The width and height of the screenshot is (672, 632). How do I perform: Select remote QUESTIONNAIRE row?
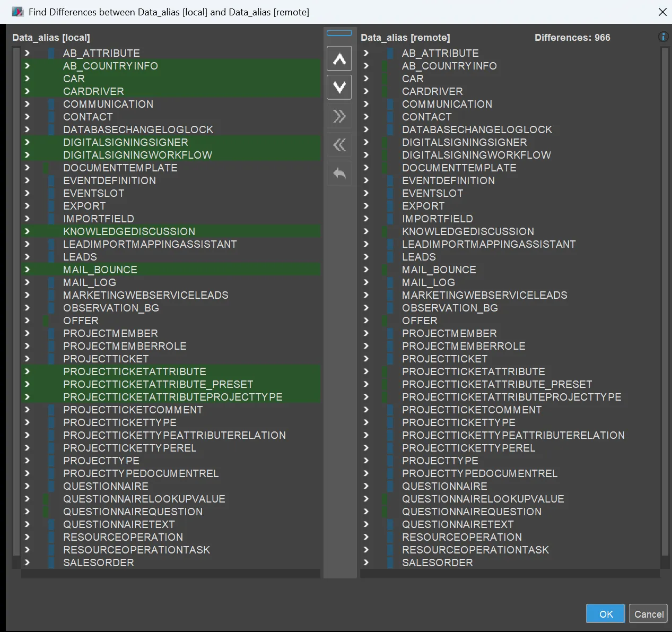click(510, 486)
